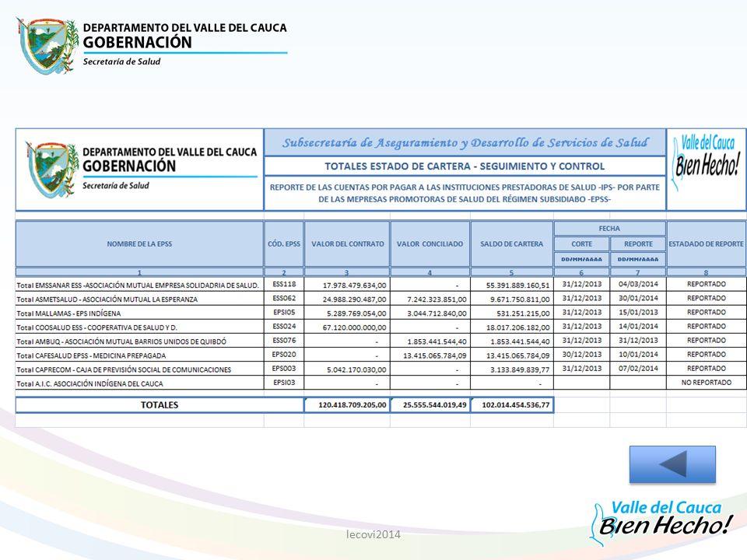Select the SALDO DE CARTERA column header

[x=512, y=243]
